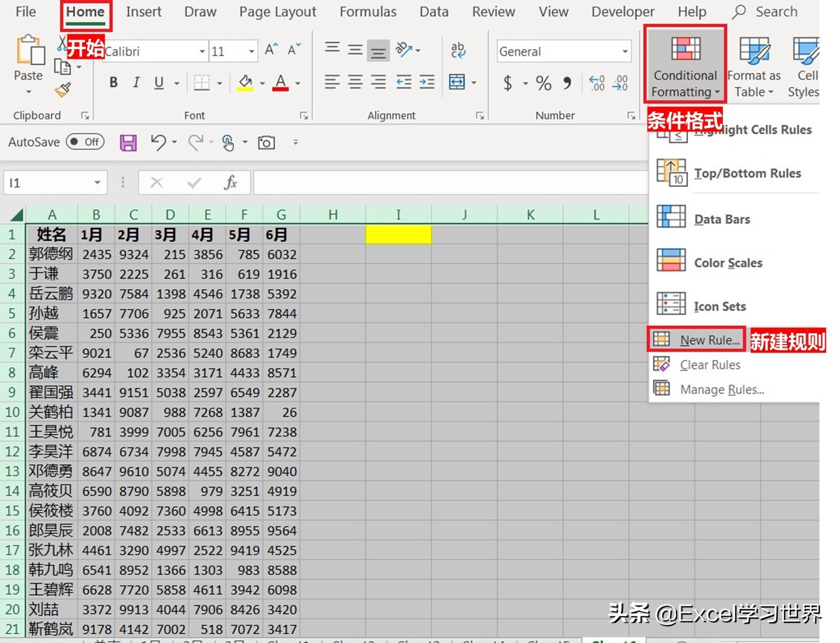The width and height of the screenshot is (840, 643).
Task: Click the Insert Function fx icon
Action: (x=230, y=183)
